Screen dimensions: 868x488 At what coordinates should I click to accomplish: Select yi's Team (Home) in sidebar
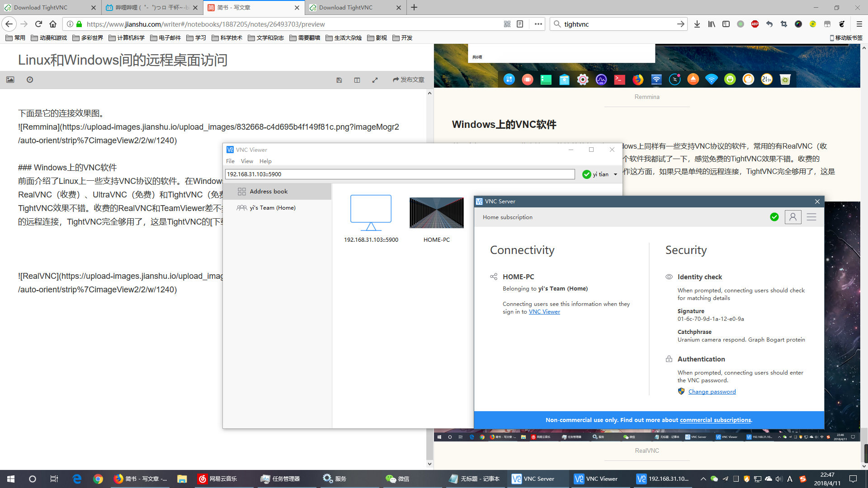click(x=277, y=207)
